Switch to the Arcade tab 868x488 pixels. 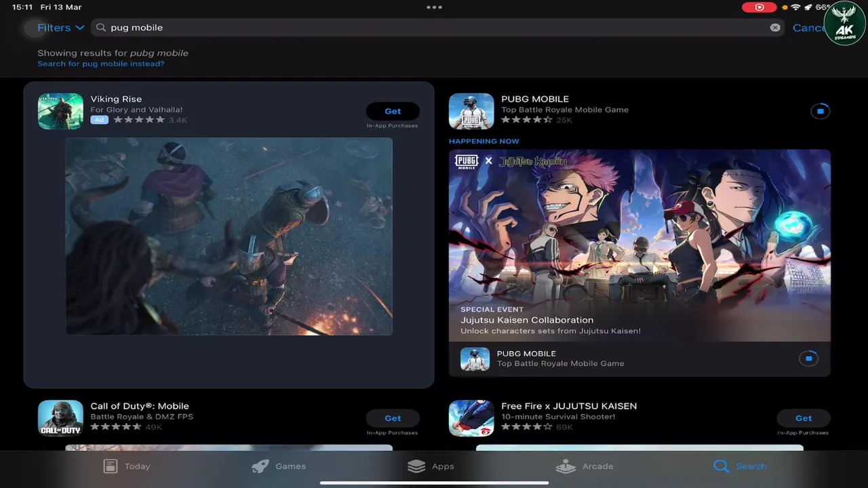585,466
